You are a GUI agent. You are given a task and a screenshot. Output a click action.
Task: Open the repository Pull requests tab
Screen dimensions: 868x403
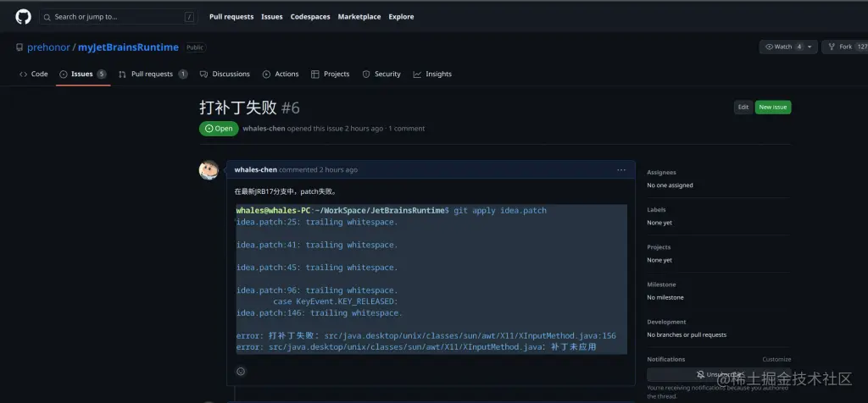pos(153,74)
